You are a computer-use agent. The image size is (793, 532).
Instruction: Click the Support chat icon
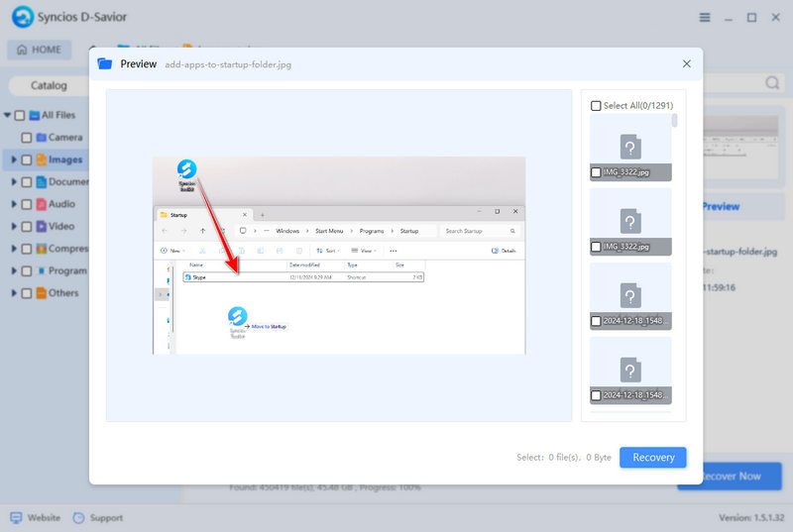[x=79, y=517]
